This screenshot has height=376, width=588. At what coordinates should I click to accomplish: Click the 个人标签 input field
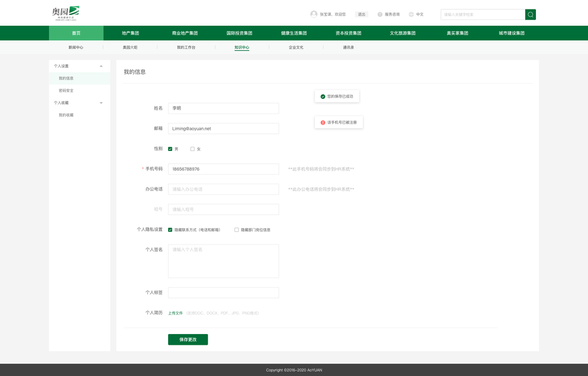[x=224, y=293]
